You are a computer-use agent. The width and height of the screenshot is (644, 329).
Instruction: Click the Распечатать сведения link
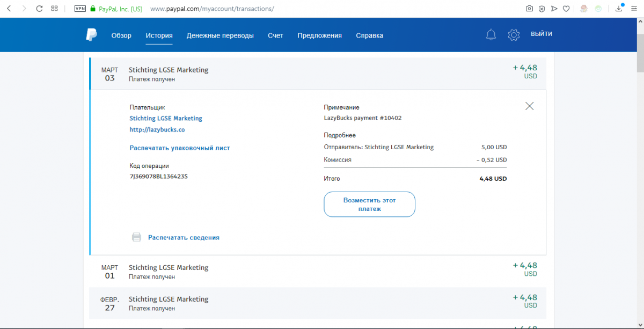coord(184,238)
